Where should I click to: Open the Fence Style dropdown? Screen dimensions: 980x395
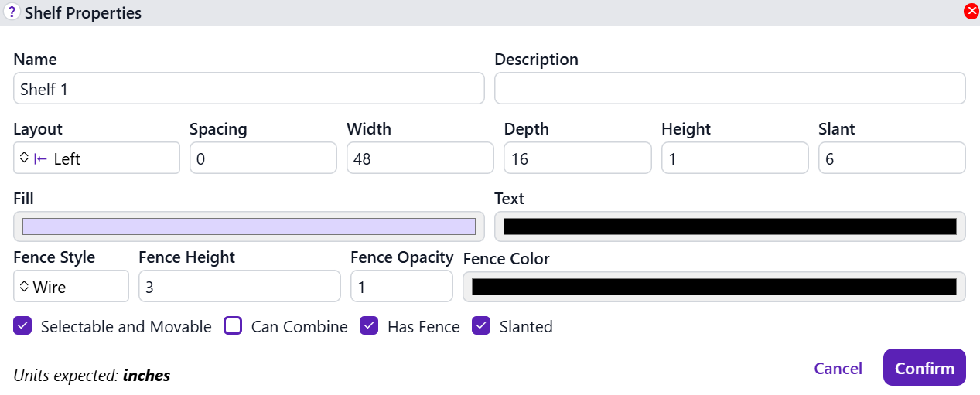[x=70, y=287]
